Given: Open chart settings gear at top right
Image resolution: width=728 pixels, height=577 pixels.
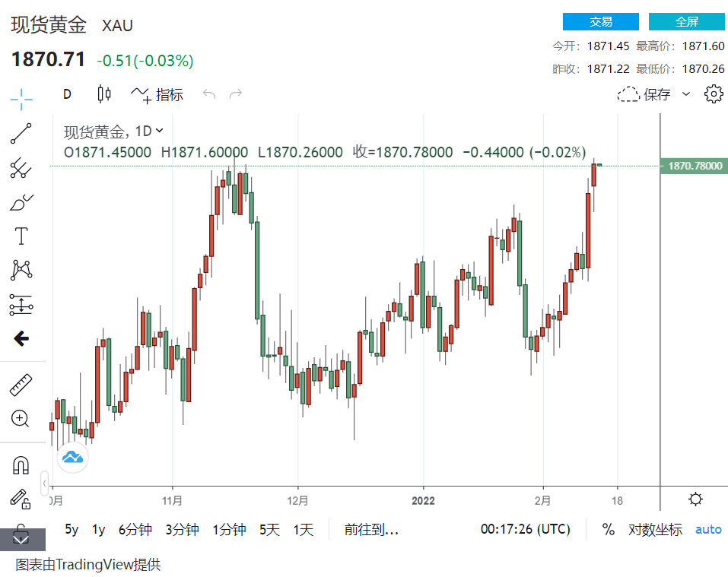Looking at the screenshot, I should coord(713,94).
